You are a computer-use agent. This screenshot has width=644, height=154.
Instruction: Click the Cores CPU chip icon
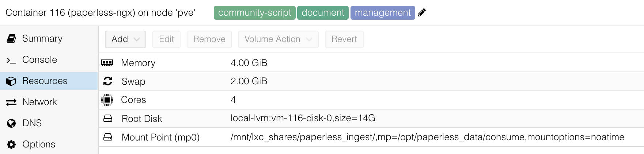pos(107,100)
